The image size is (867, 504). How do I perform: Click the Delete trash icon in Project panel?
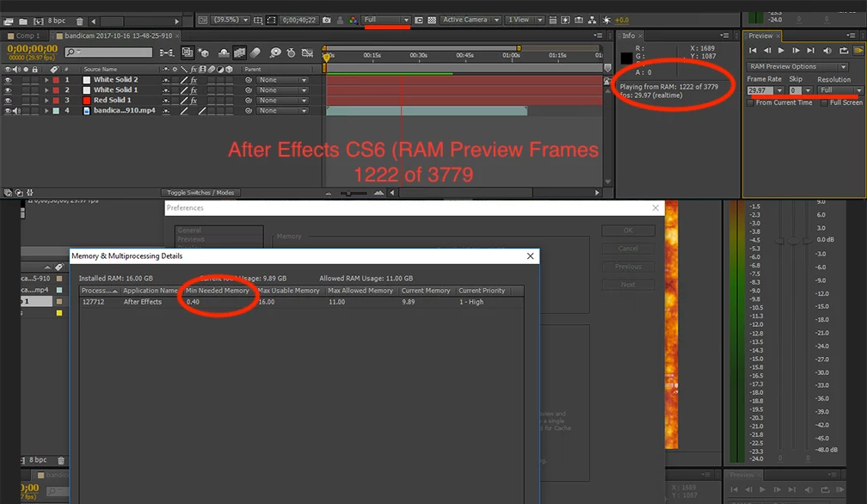pyautogui.click(x=80, y=21)
